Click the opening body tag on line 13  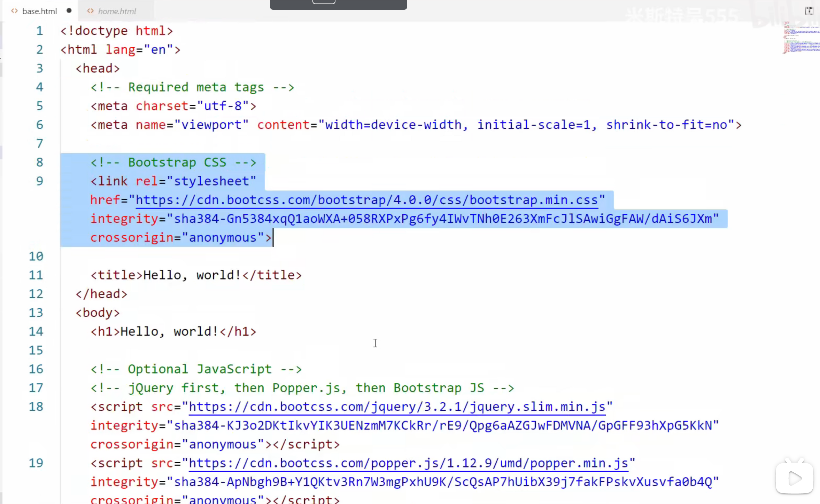click(x=98, y=313)
